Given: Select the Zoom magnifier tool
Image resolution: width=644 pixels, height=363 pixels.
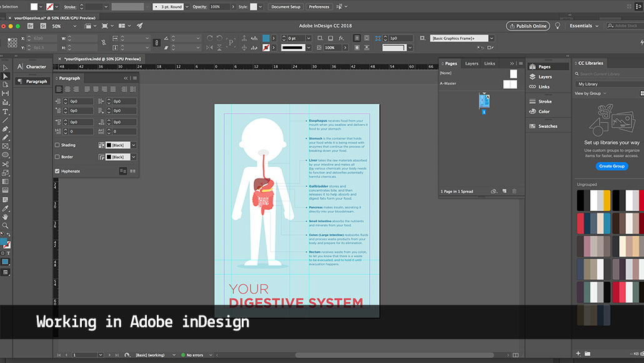Looking at the screenshot, I should click(x=6, y=226).
